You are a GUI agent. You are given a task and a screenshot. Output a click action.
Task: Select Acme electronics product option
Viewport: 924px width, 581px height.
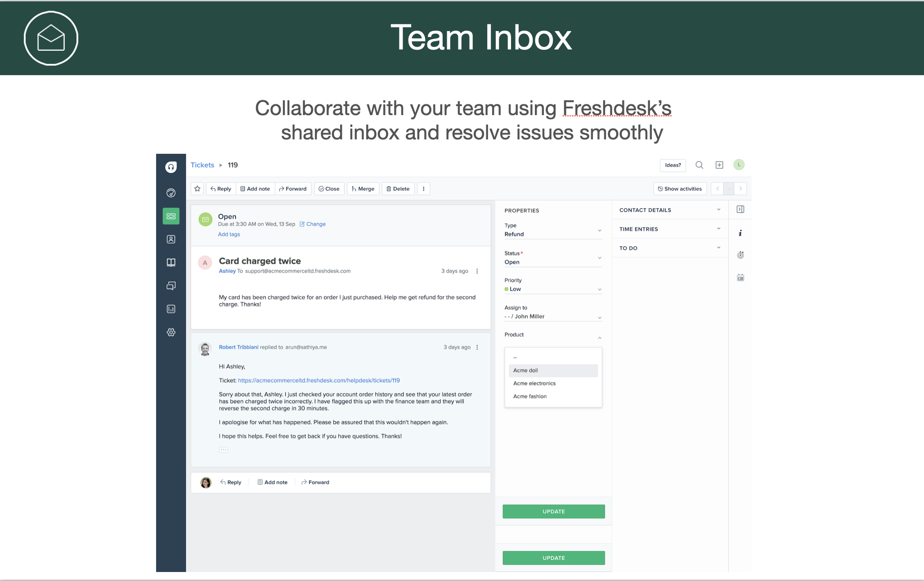coord(553,384)
